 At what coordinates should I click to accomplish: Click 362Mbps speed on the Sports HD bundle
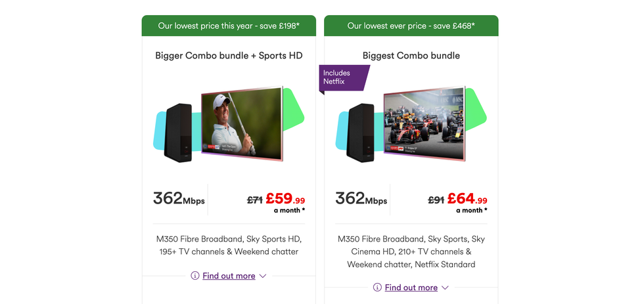(x=179, y=198)
